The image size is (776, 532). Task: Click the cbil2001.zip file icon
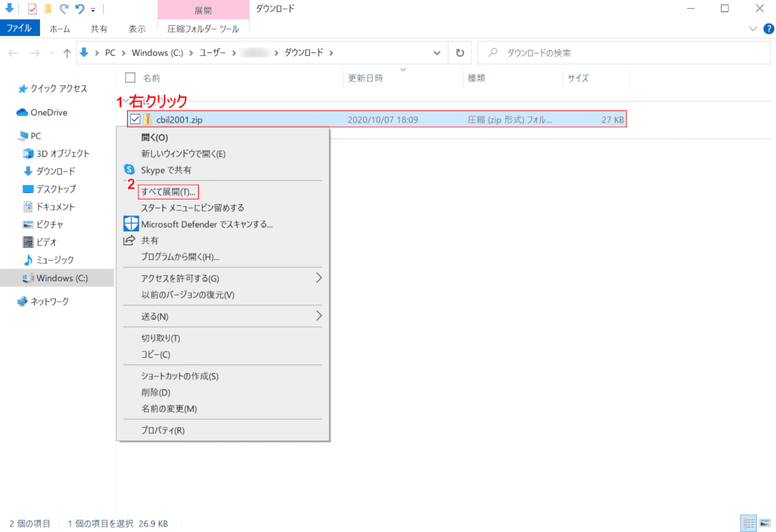coord(148,119)
